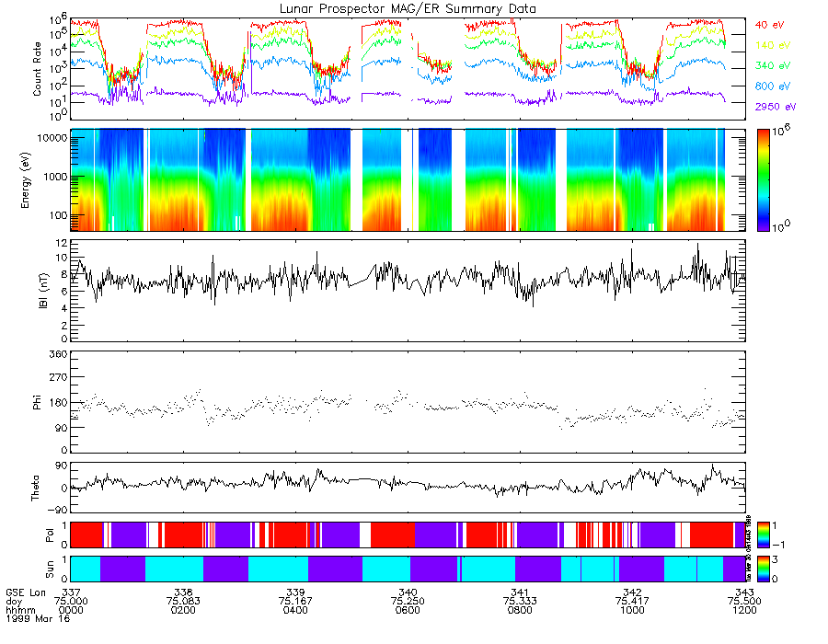828x644 pixels.
Task: Click the '0400' time tick label
Action: coord(295,610)
